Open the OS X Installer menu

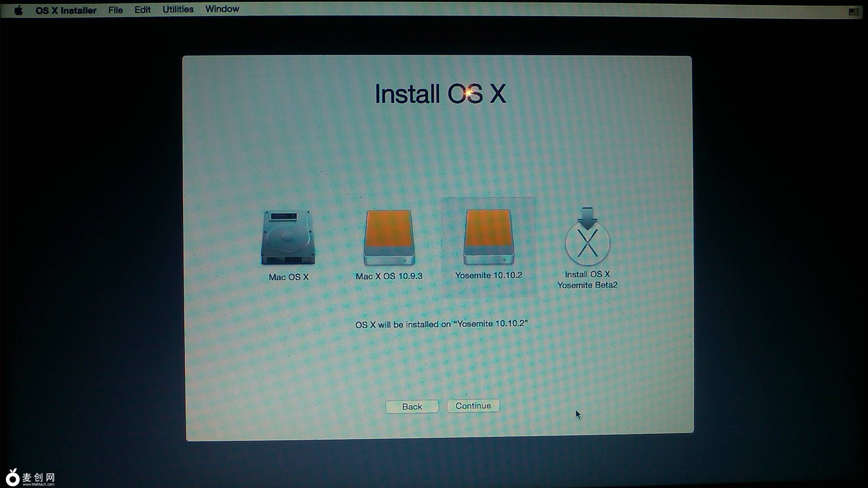[x=66, y=11]
